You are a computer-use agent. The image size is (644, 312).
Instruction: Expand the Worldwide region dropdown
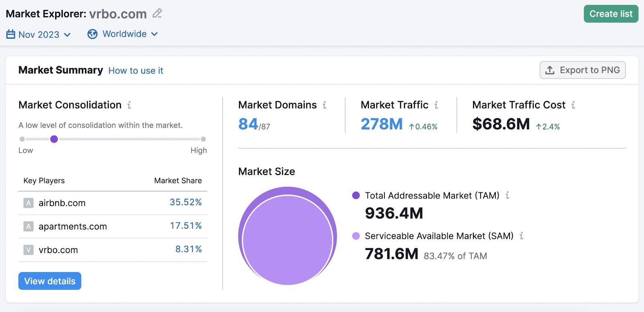[x=130, y=34]
